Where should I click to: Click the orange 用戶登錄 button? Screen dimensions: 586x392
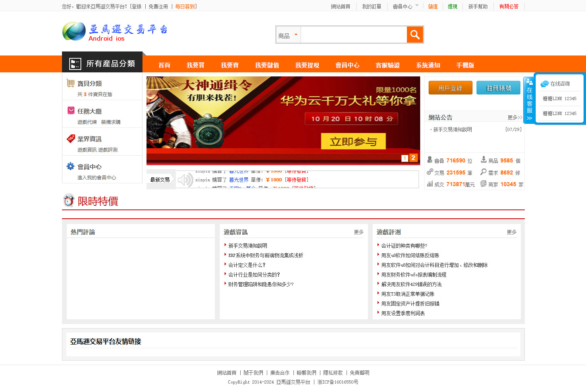pos(450,88)
